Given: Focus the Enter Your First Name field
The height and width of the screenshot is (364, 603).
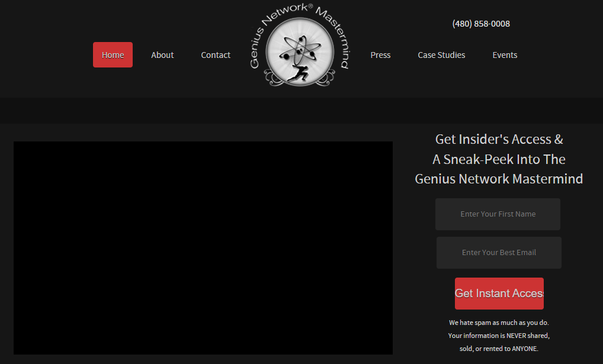Looking at the screenshot, I should tap(498, 214).
